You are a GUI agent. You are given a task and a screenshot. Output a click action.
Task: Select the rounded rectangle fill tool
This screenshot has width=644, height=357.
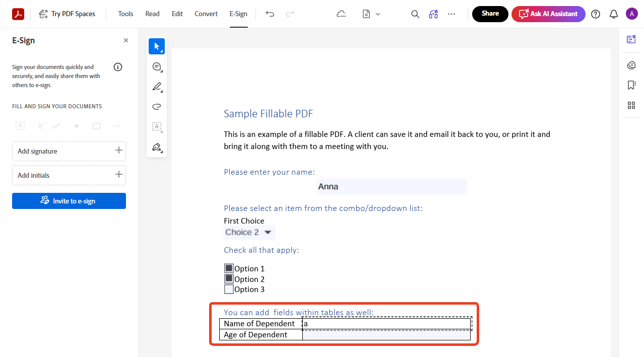click(x=97, y=126)
